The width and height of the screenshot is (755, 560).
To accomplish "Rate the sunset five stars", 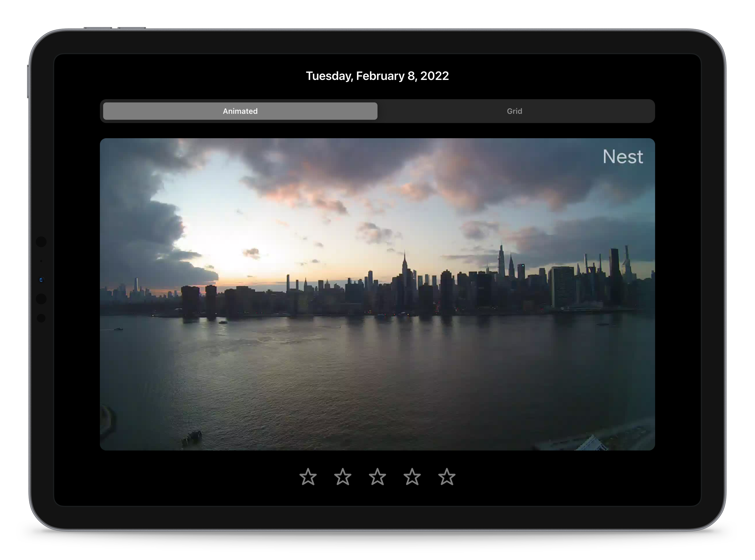I will pos(447,477).
